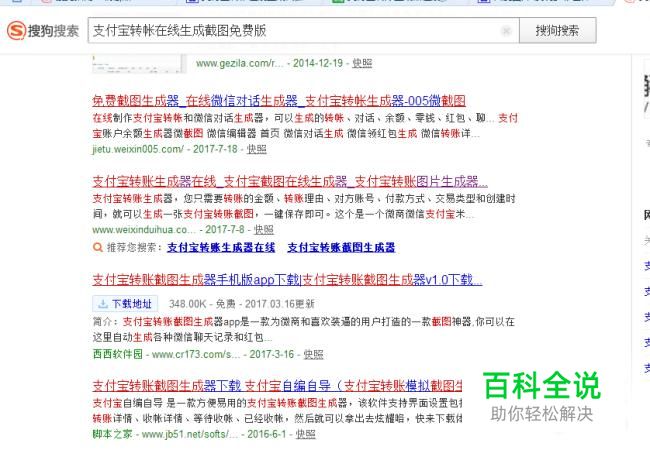Image resolution: width=650 pixels, height=457 pixels.
Task: Open result 支付宝转账生成器在线_支付宝截图在线生成器
Action: (x=290, y=181)
